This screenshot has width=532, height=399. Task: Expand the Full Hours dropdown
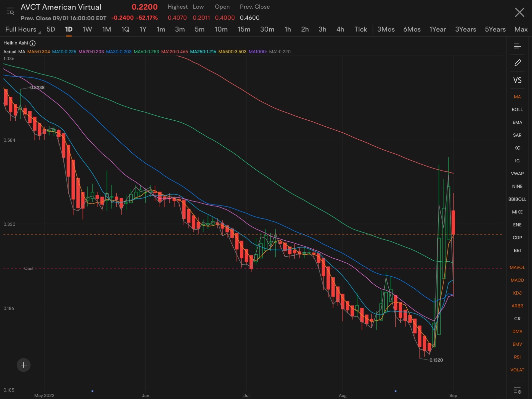[23, 29]
